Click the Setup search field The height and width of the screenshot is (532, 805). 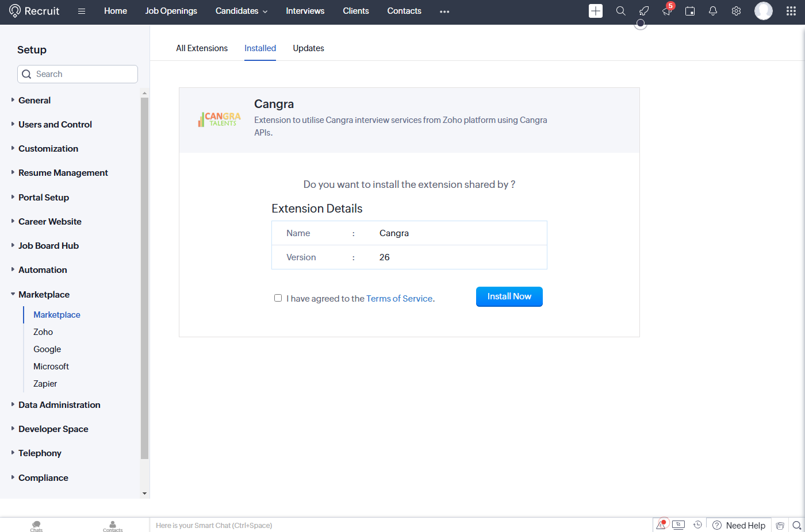(x=78, y=74)
